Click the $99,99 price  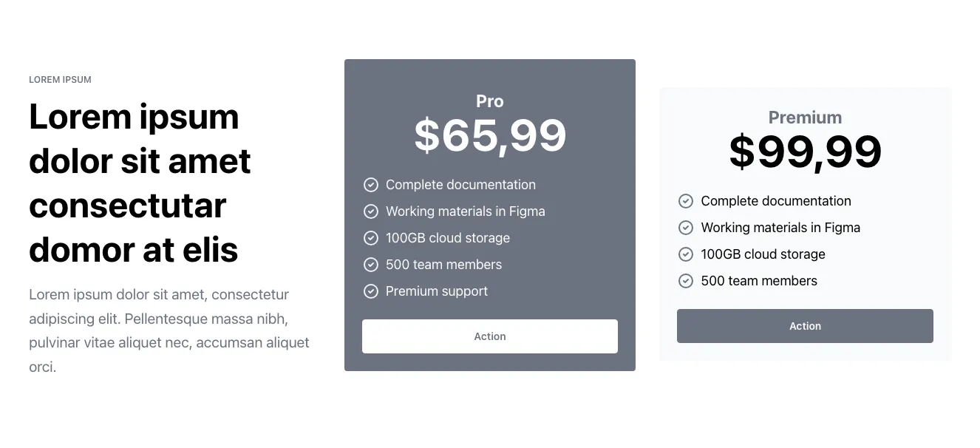point(805,152)
